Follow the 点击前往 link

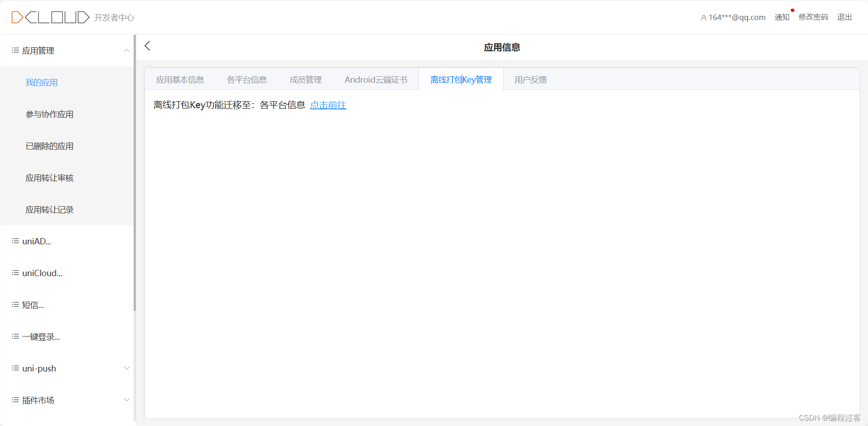[328, 105]
